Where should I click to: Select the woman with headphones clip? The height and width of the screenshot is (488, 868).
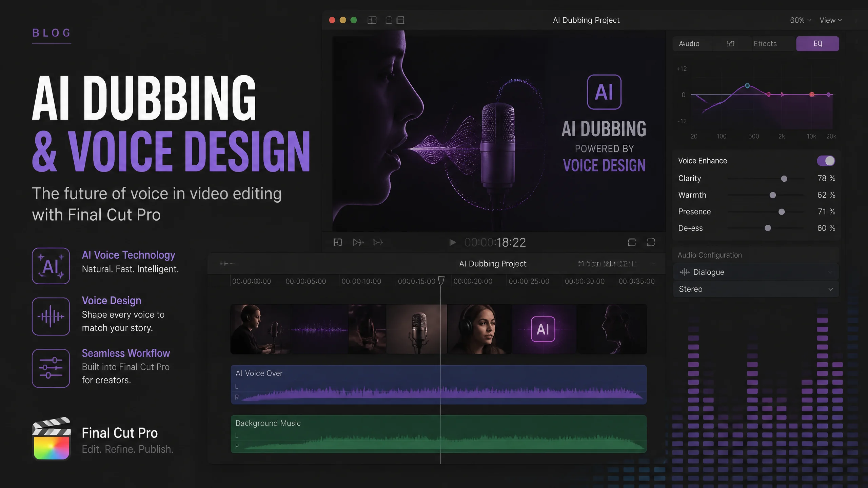[479, 329]
